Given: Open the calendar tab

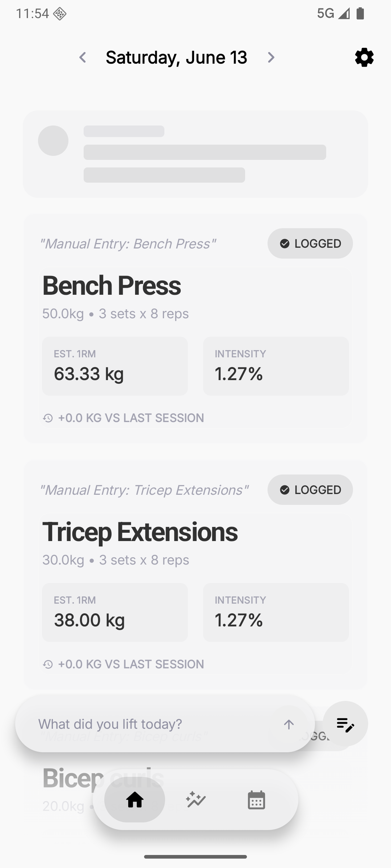Looking at the screenshot, I should coord(256,800).
